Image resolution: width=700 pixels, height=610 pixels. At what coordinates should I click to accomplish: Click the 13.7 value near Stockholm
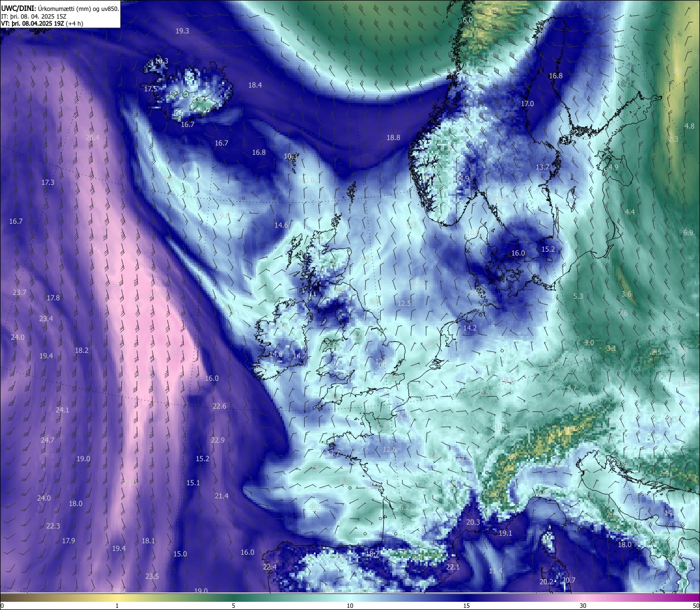tap(542, 167)
